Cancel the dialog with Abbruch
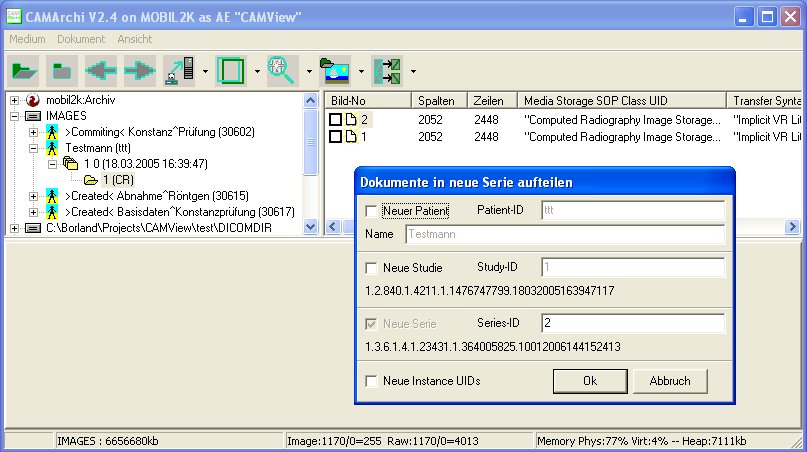 coord(670,381)
